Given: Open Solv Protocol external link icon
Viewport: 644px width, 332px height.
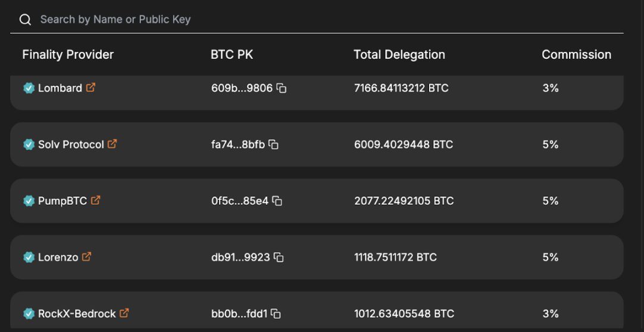Looking at the screenshot, I should pos(112,144).
